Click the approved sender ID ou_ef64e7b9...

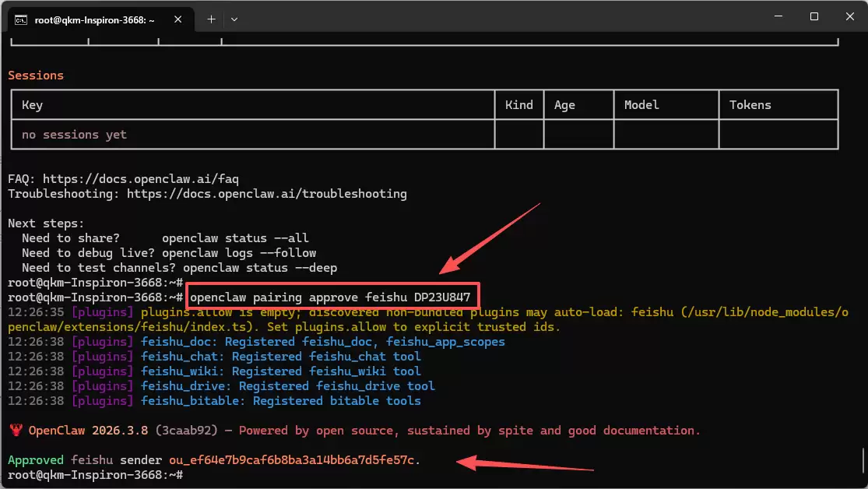(x=292, y=460)
